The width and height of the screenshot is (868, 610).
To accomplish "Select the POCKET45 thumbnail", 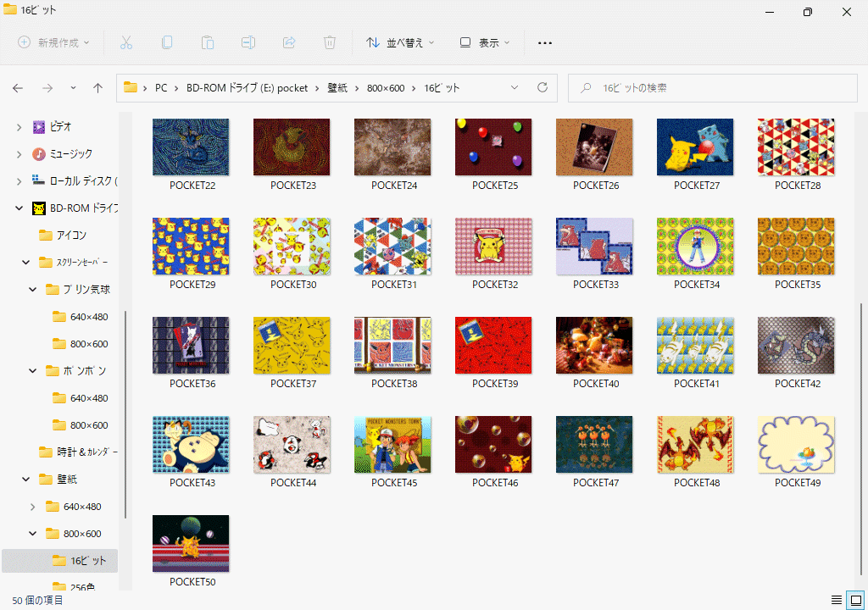I will (392, 444).
